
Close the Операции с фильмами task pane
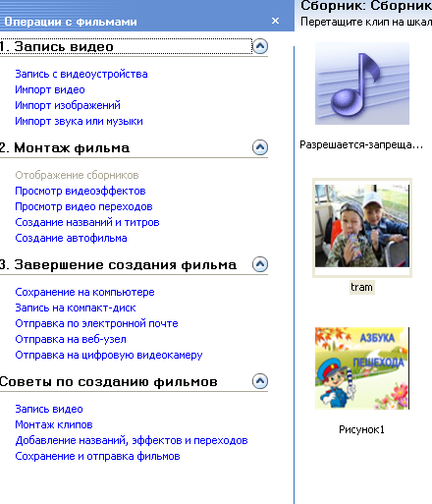tap(276, 21)
